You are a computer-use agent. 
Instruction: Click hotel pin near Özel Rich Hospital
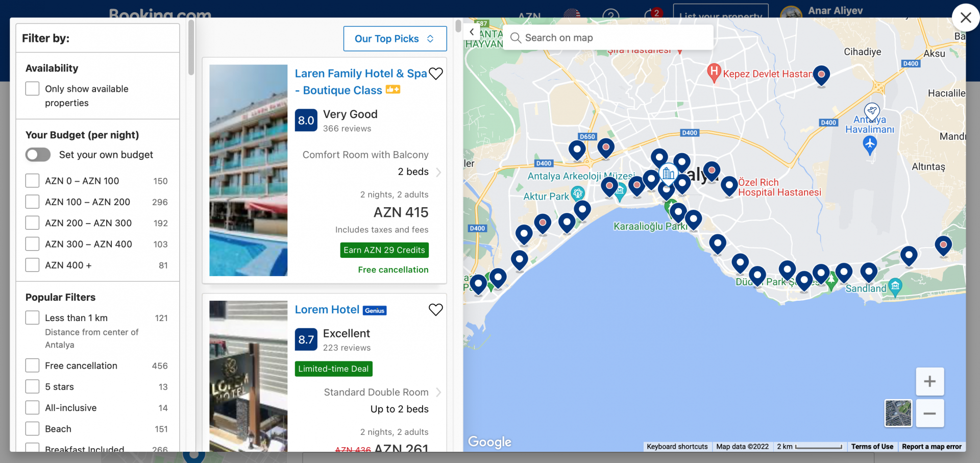tap(729, 186)
